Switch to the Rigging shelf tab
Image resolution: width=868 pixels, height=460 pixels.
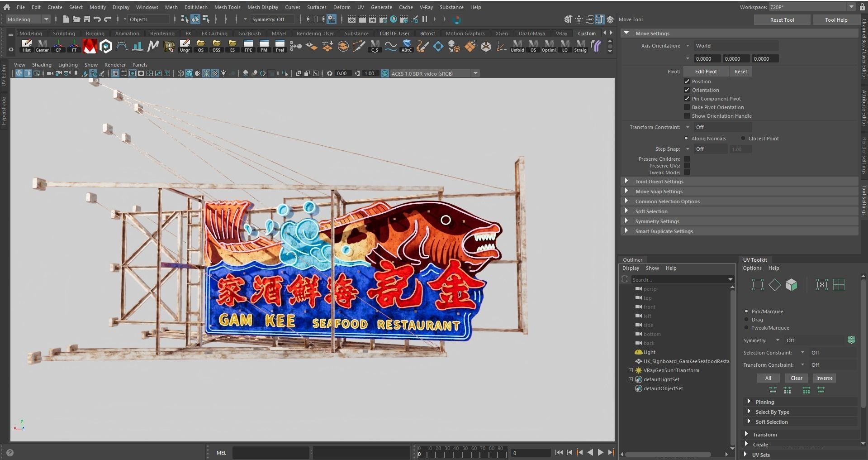coord(95,34)
